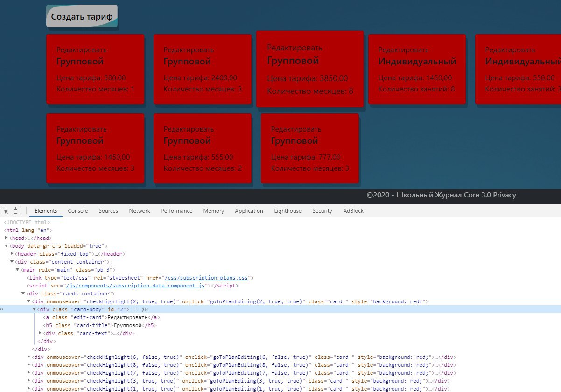Switch to the Lighthouse tab
This screenshot has width=561, height=392.
288,211
